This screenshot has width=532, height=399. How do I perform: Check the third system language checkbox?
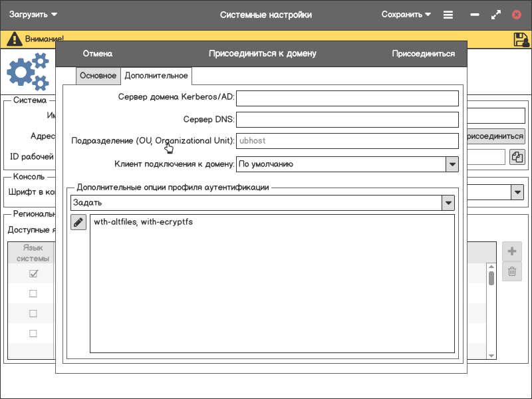point(33,314)
